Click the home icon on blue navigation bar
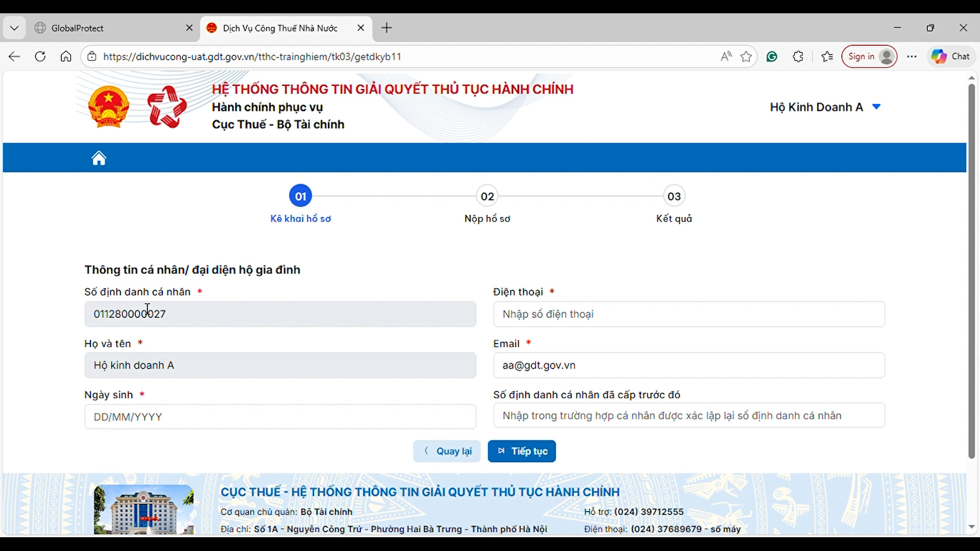 (99, 158)
